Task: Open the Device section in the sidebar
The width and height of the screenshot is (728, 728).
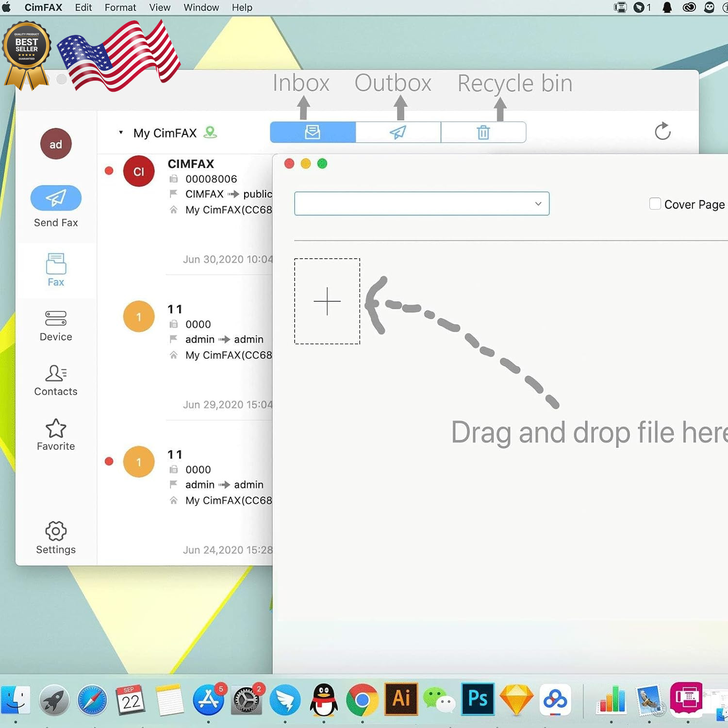Action: pos(56,326)
